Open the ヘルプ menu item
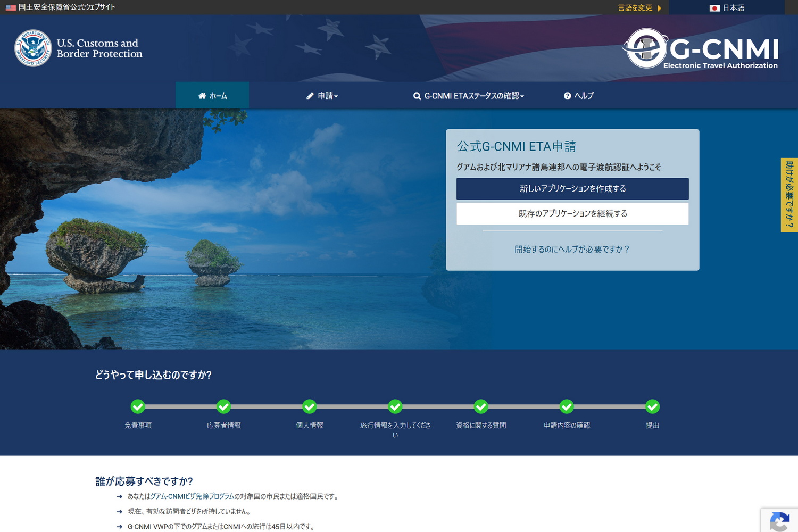This screenshot has width=798, height=532. (579, 96)
